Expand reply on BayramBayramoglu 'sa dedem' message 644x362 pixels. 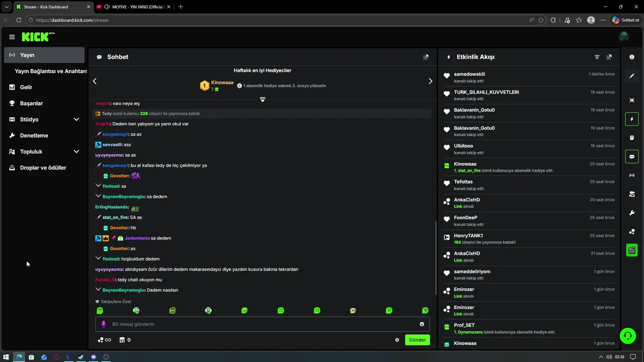tap(98, 196)
